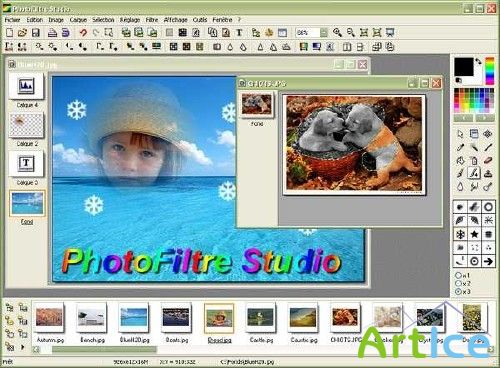This screenshot has height=368, width=500.
Task: Click the Zoom in magnifier icon
Action: click(337, 32)
